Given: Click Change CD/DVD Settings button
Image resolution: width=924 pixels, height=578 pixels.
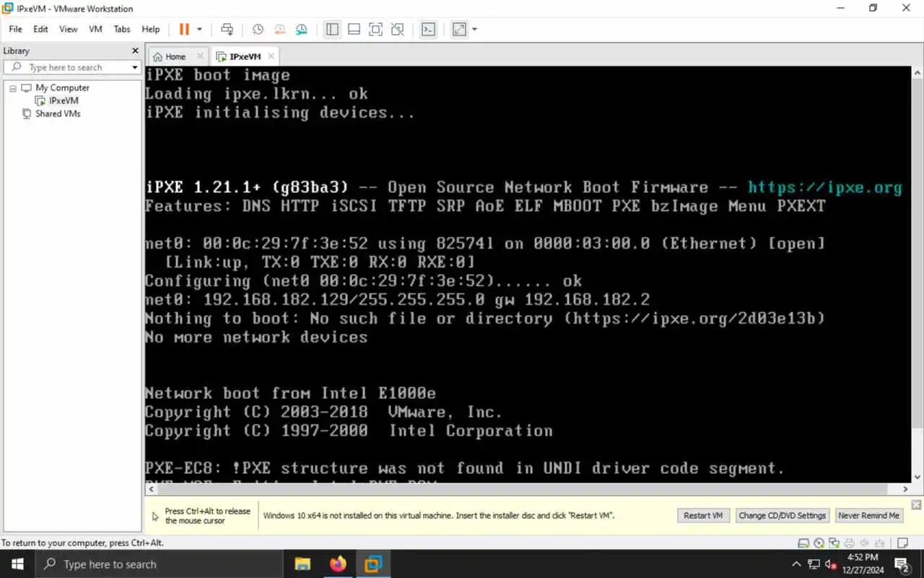Looking at the screenshot, I should tap(782, 515).
